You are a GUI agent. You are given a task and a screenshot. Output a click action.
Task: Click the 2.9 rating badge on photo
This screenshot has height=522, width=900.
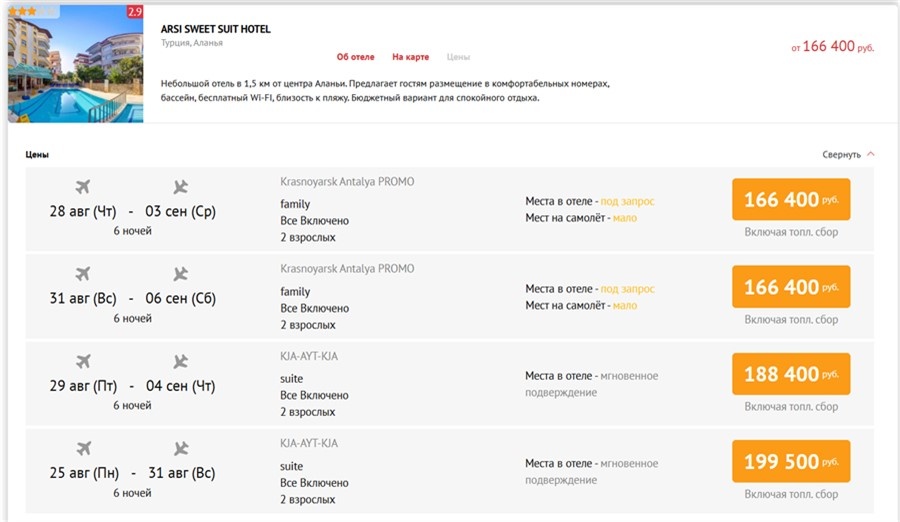134,12
